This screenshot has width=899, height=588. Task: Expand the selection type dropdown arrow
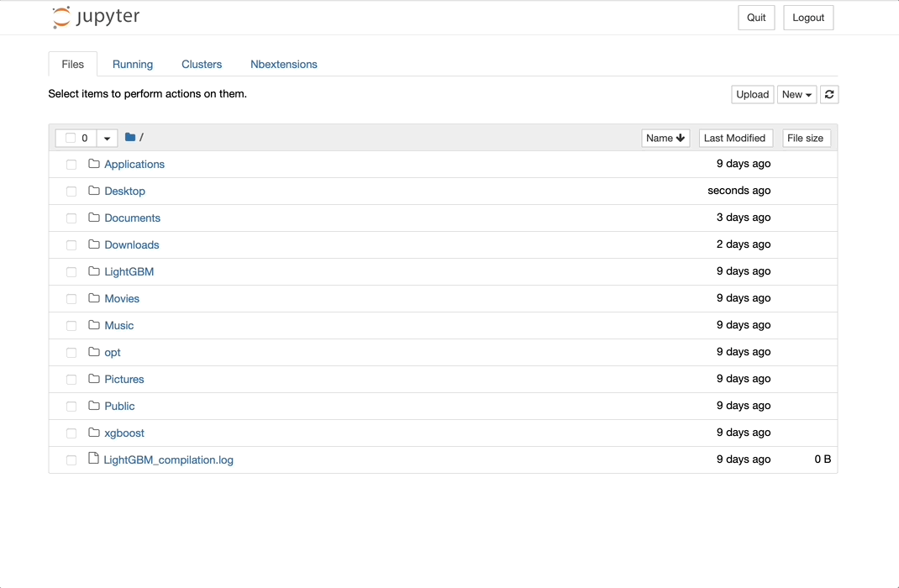107,139
